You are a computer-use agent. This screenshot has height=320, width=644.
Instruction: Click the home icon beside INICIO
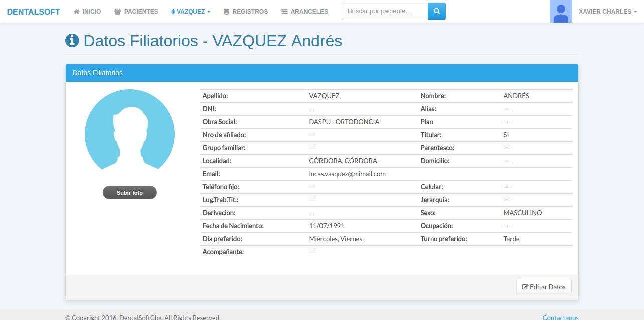(77, 11)
